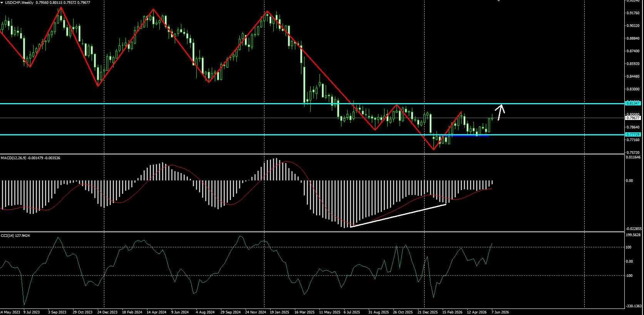Select the 31 Aug 2025 date label
644x315 pixels.
click(378, 312)
